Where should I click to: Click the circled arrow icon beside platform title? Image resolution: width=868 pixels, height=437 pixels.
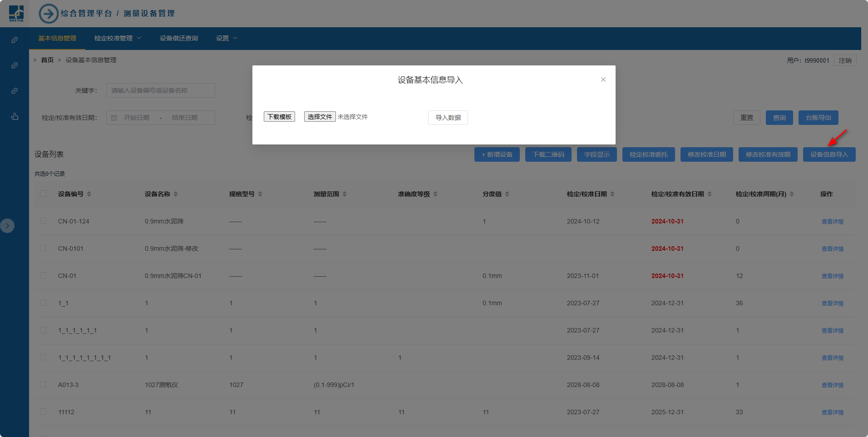[49, 14]
